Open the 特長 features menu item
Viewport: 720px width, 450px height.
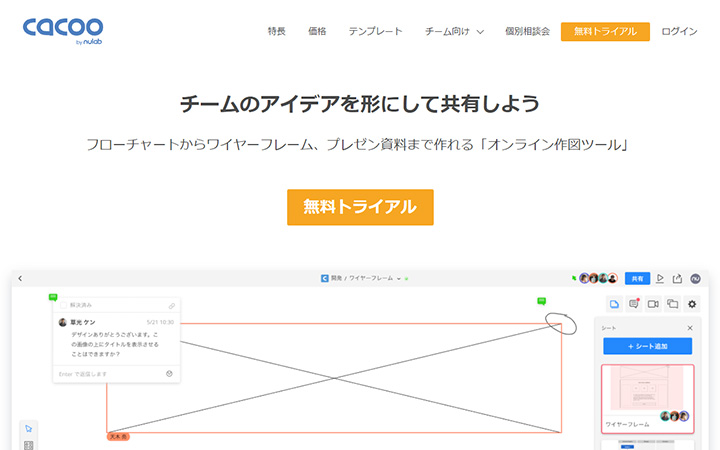point(277,31)
